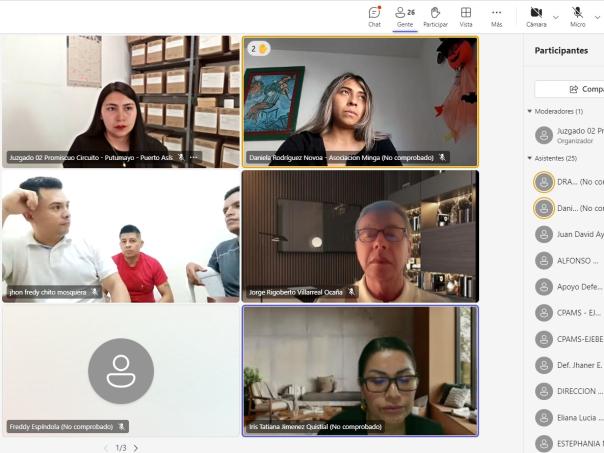Open the Más more options menu

[x=496, y=16]
